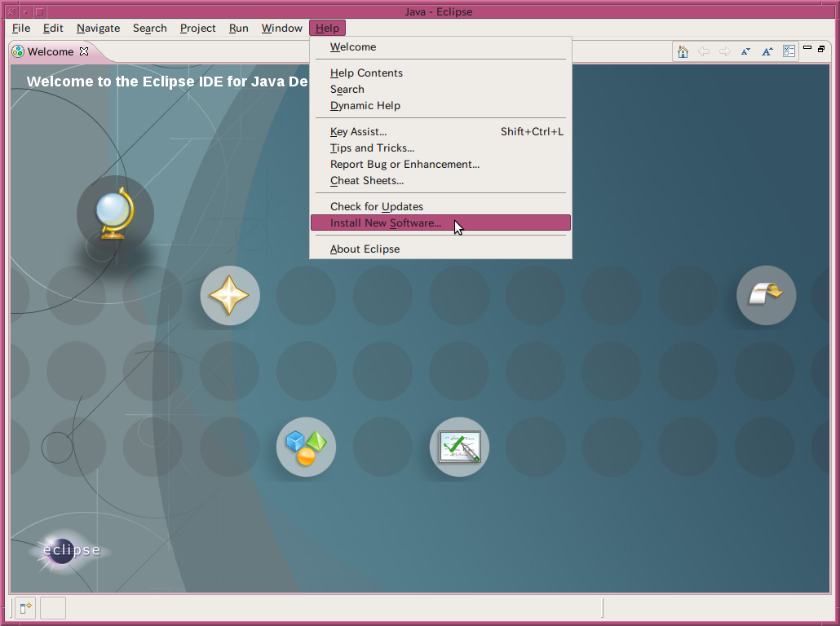
Task: Click the back navigation arrow
Action: click(x=703, y=51)
